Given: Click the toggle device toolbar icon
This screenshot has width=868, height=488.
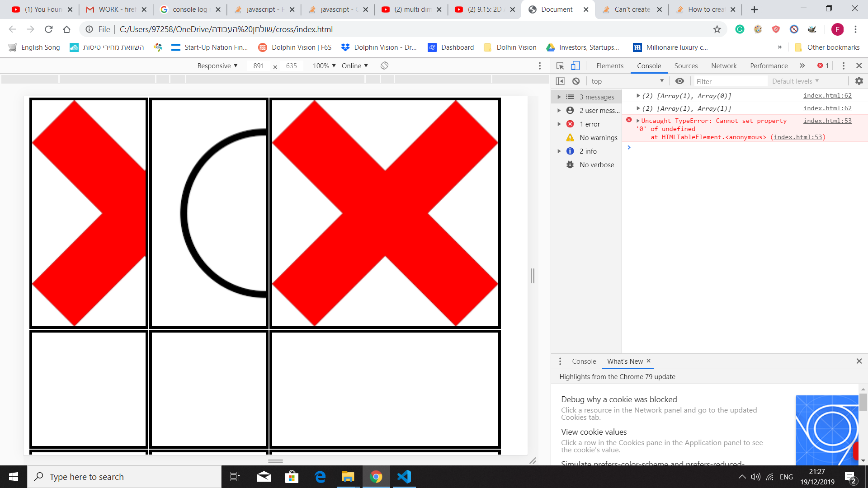Looking at the screenshot, I should tap(575, 66).
